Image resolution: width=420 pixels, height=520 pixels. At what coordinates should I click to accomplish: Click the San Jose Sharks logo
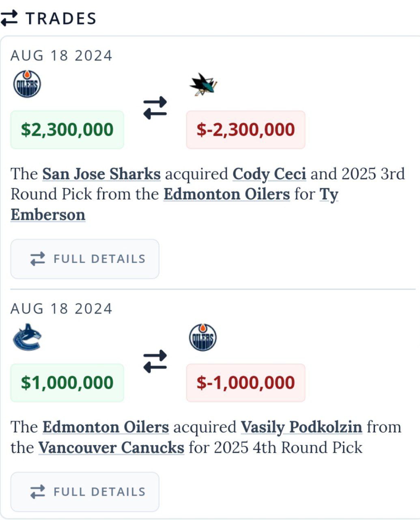tap(203, 84)
